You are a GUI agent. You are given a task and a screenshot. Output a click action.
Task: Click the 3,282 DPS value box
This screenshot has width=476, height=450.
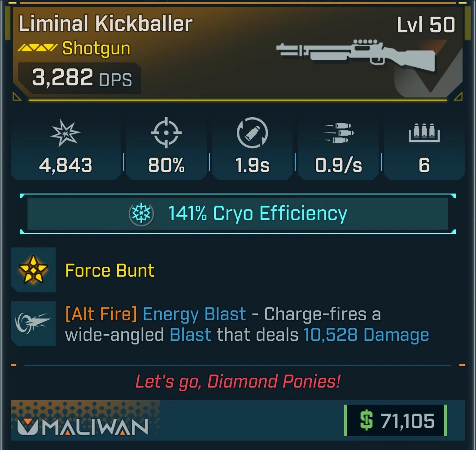coord(79,78)
